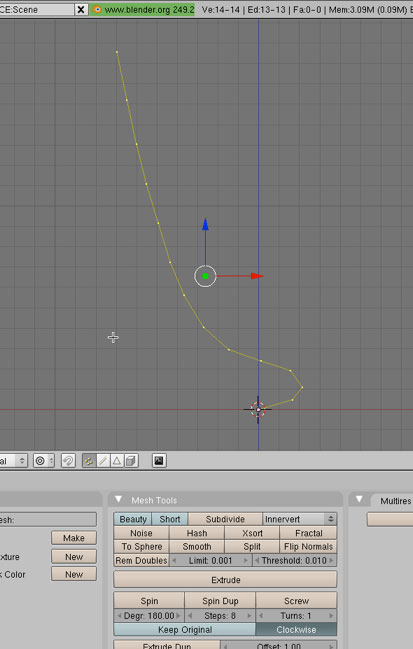Toggle Keep Original option
This screenshot has width=413, height=649.
point(185,630)
